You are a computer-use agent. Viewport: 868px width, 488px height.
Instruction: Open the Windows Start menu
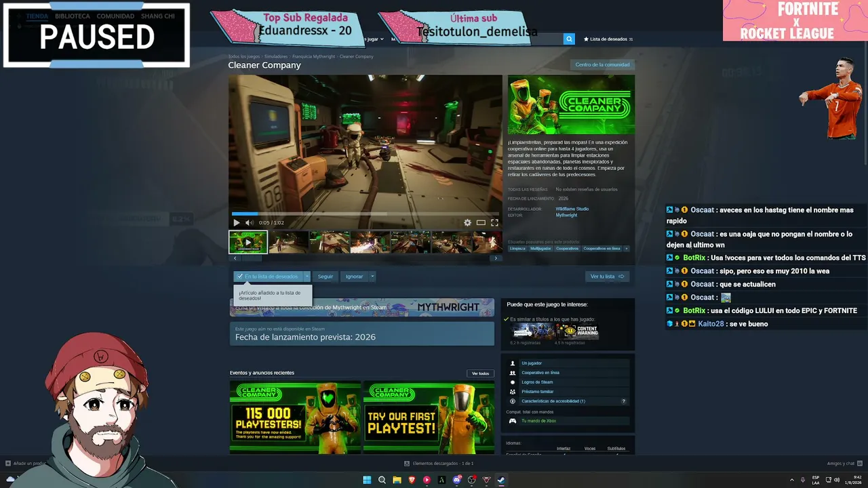click(x=367, y=480)
